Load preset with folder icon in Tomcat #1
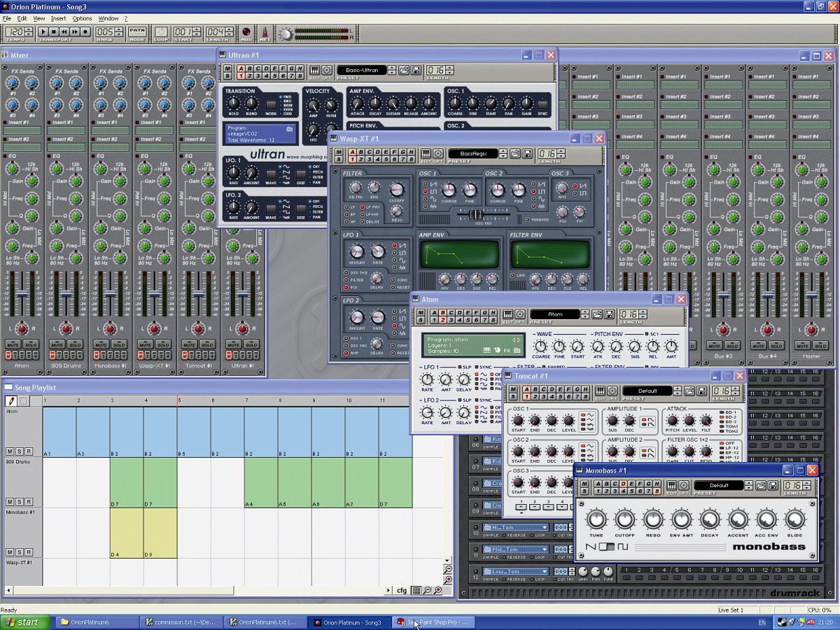This screenshot has width=840, height=630. [689, 391]
